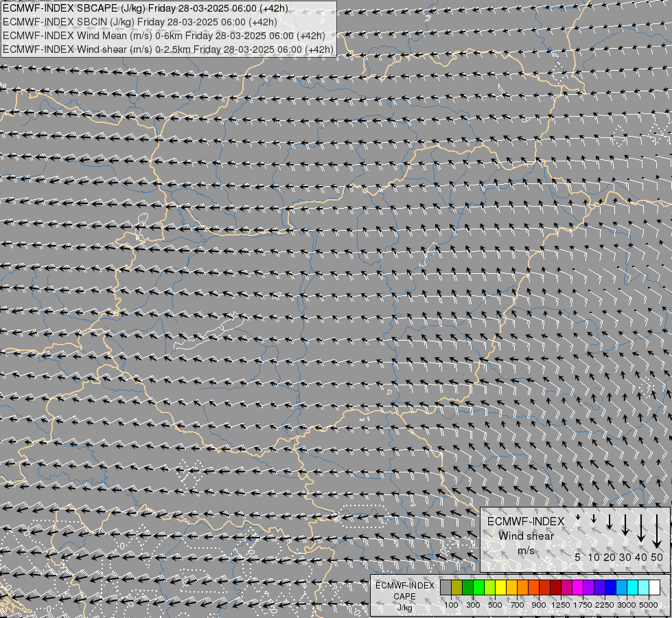Click the Wind Mean 0-6km title line
The width and height of the screenshot is (672, 618).
(164, 36)
